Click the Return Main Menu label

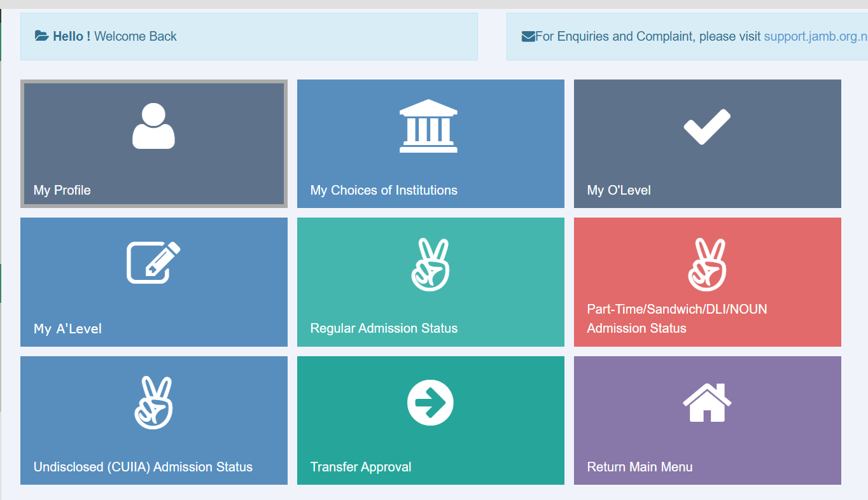point(640,467)
